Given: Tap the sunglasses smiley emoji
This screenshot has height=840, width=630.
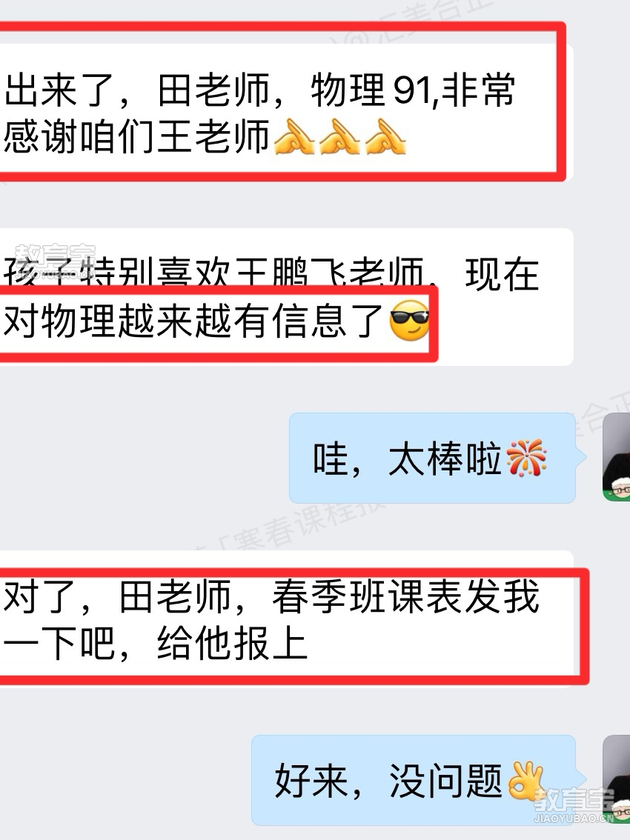Looking at the screenshot, I should (409, 320).
